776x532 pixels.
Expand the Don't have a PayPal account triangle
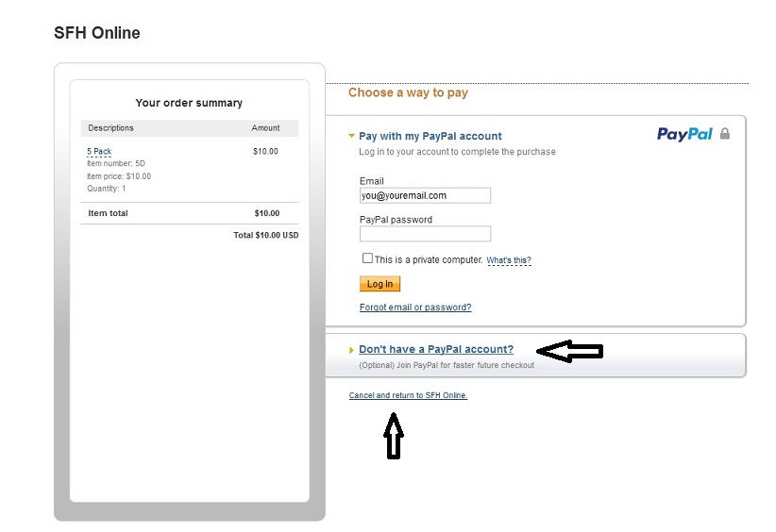tap(351, 350)
